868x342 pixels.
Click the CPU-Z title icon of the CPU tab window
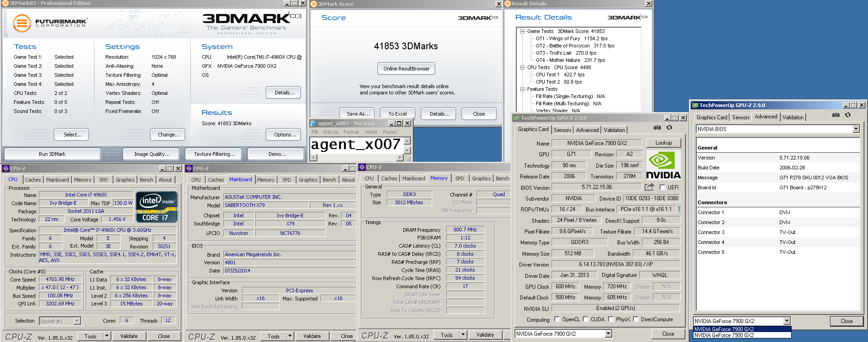tap(6, 169)
